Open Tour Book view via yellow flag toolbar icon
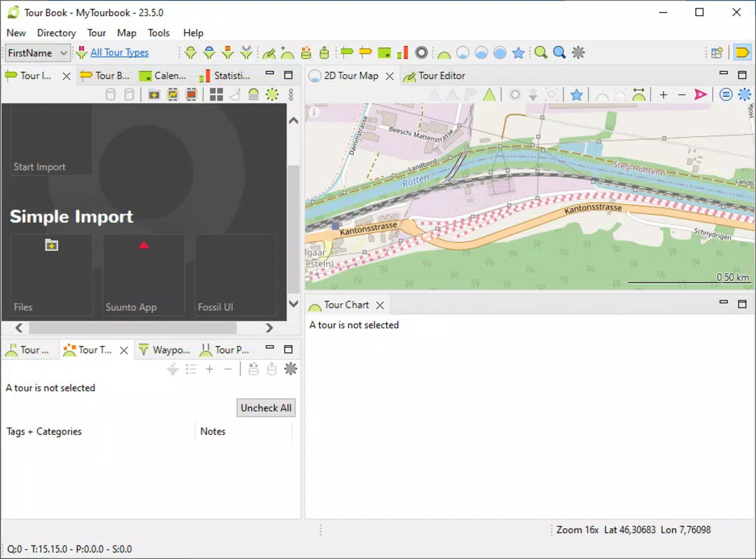Viewport: 756px width, 559px height. pos(366,52)
